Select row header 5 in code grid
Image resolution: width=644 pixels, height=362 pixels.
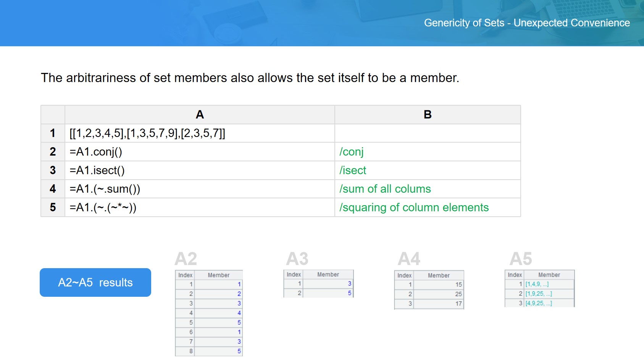[x=53, y=208]
